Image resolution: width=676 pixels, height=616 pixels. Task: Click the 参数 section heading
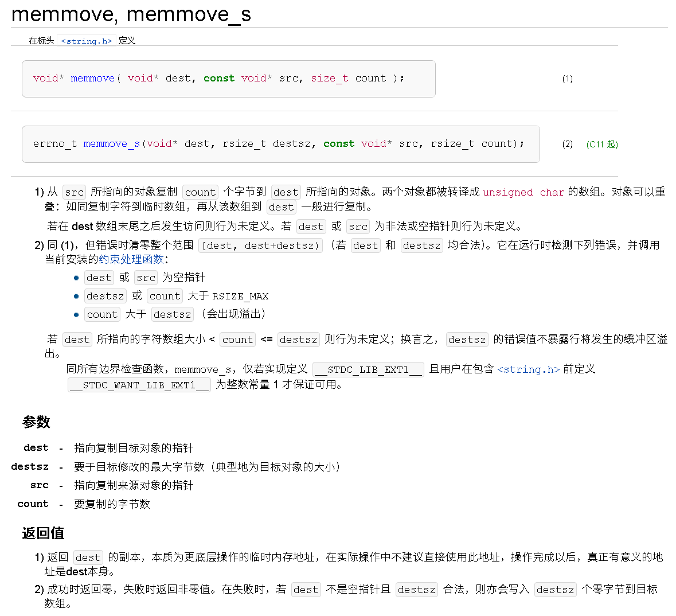[x=36, y=422]
